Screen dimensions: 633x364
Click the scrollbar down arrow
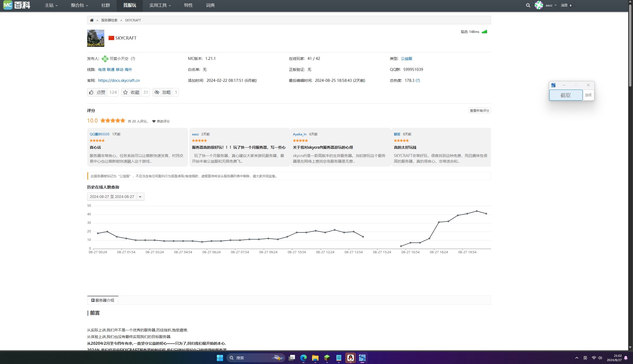630,347
